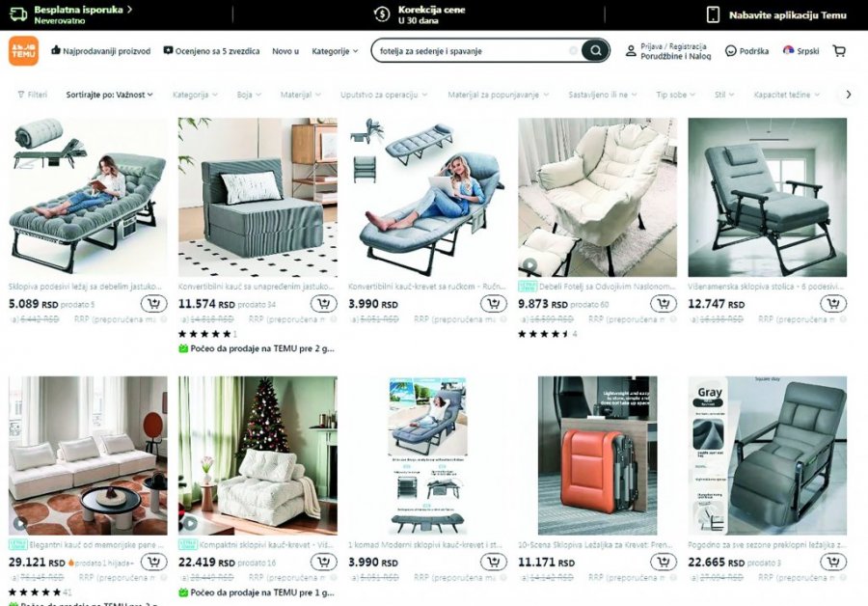This screenshot has width=868, height=606.
Task: Click the Temu orange logo
Action: 23,51
